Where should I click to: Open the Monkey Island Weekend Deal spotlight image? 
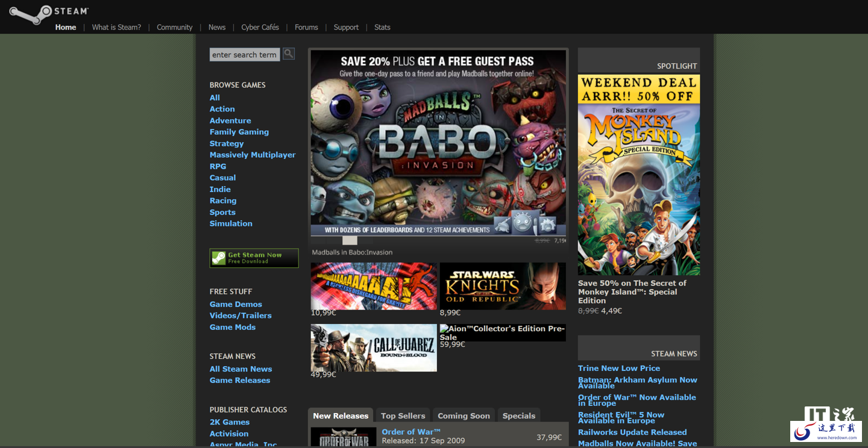pos(639,175)
